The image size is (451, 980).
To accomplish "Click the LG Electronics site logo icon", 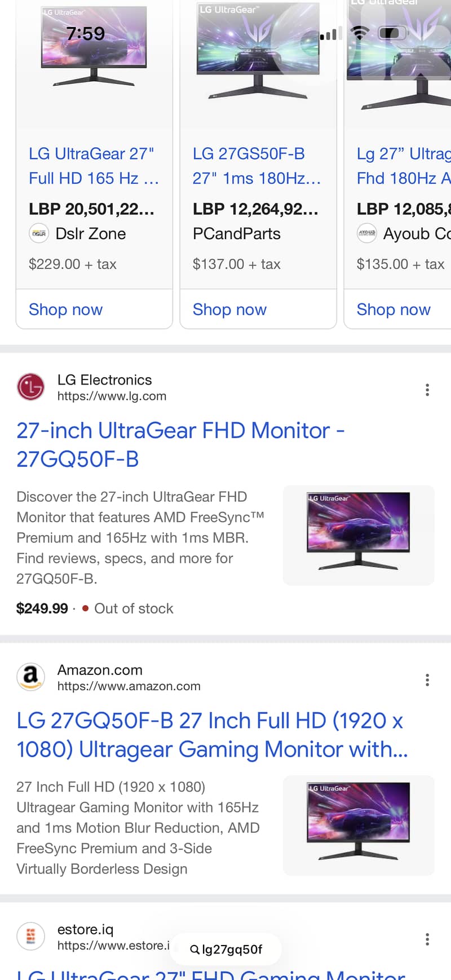I will point(30,387).
